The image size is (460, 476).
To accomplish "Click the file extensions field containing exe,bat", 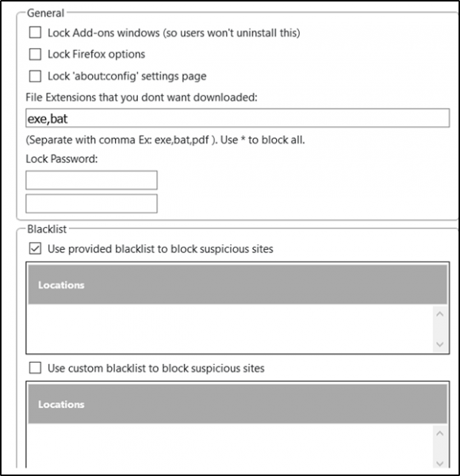I will click(238, 118).
